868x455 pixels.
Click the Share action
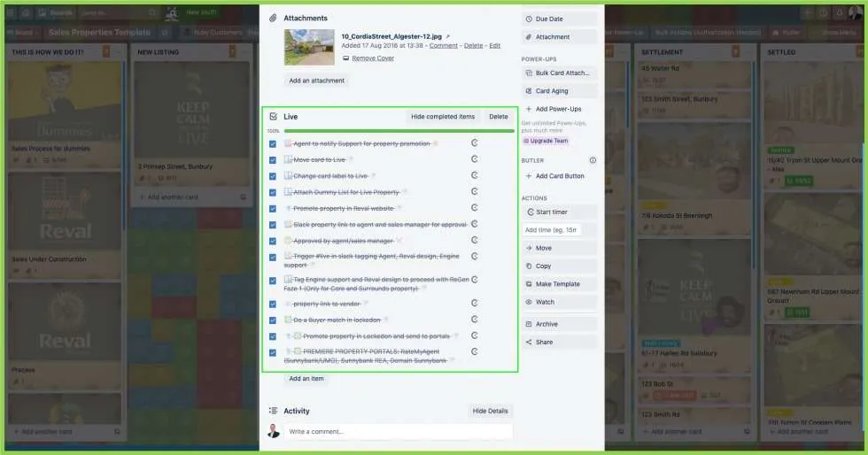click(x=559, y=342)
